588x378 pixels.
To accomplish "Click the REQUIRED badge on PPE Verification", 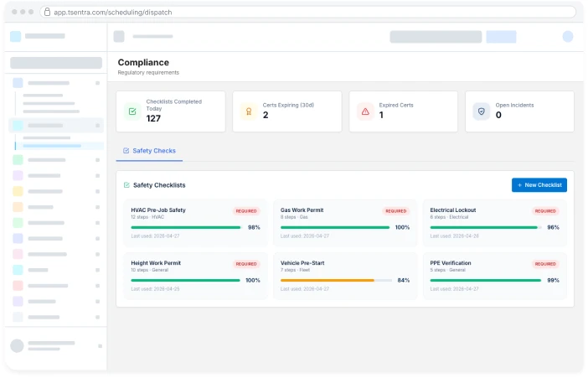I will pyautogui.click(x=545, y=264).
